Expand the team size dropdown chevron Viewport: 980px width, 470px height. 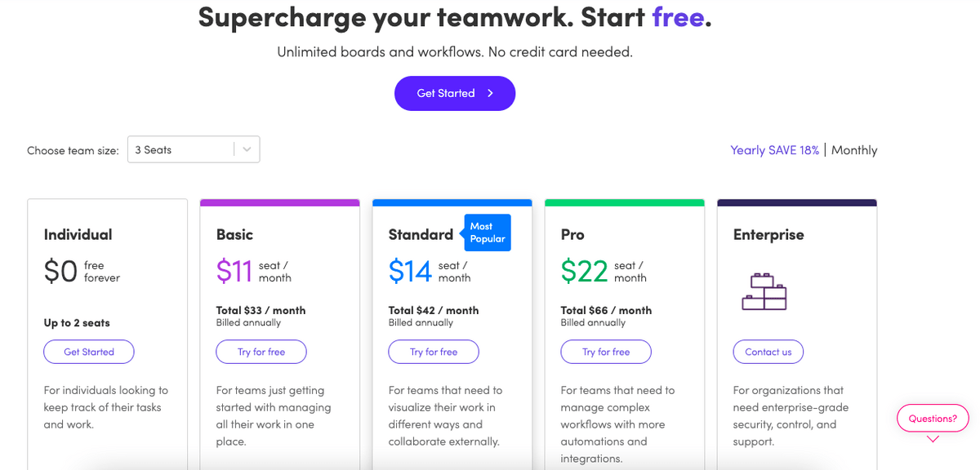click(x=247, y=149)
